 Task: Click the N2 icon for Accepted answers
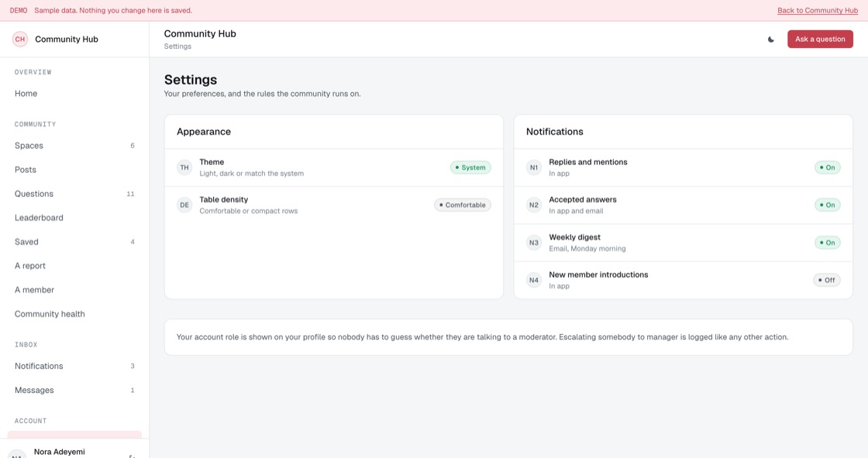534,205
